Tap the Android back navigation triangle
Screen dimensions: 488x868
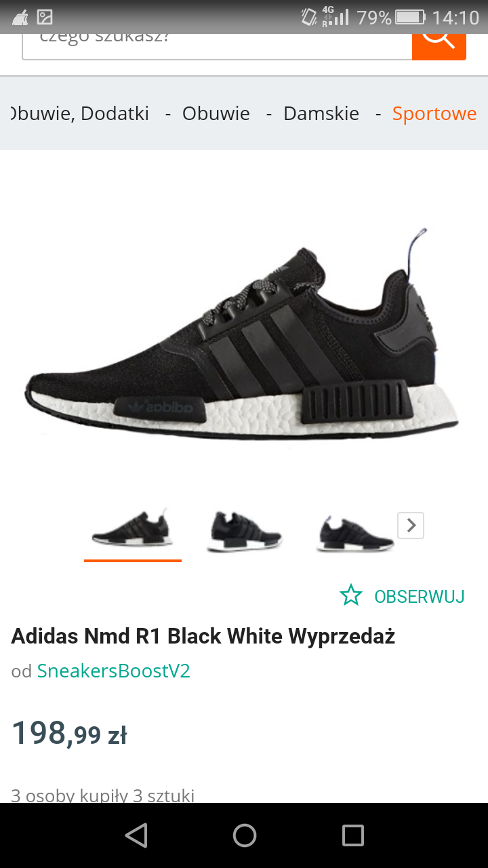[137, 835]
